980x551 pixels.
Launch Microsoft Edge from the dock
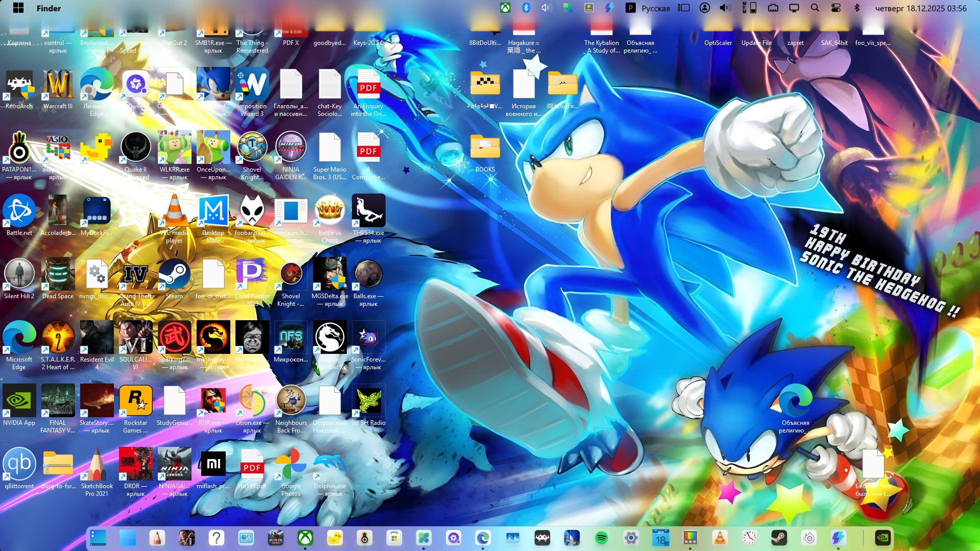(483, 538)
